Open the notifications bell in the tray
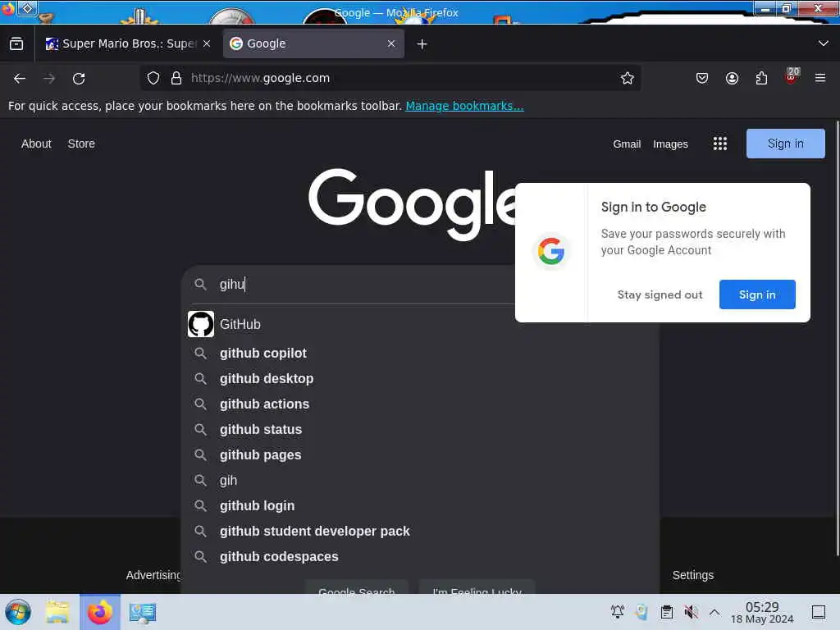Screen dimensions: 840x630 coord(618,612)
